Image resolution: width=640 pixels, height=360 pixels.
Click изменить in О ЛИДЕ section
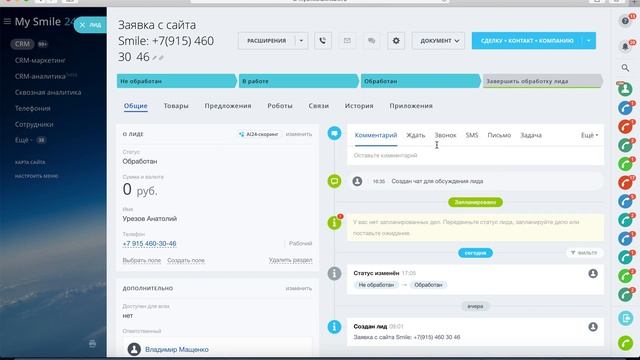298,134
